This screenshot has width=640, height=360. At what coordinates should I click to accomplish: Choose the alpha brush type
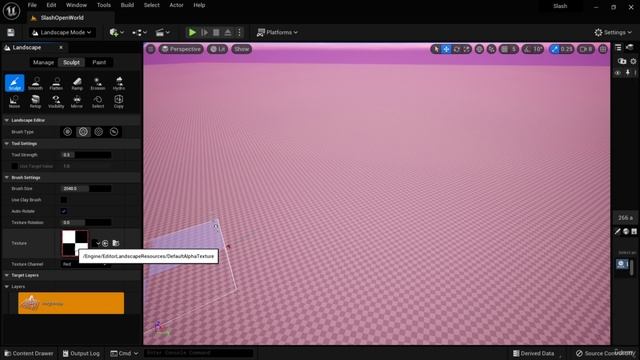click(83, 132)
